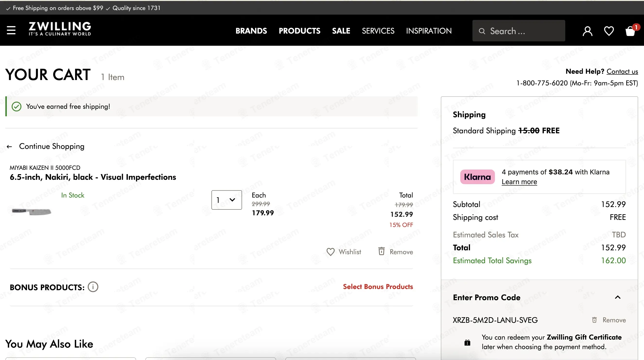Open the INSPIRATION menu
Viewport: 644px width, 360px height.
click(x=428, y=31)
